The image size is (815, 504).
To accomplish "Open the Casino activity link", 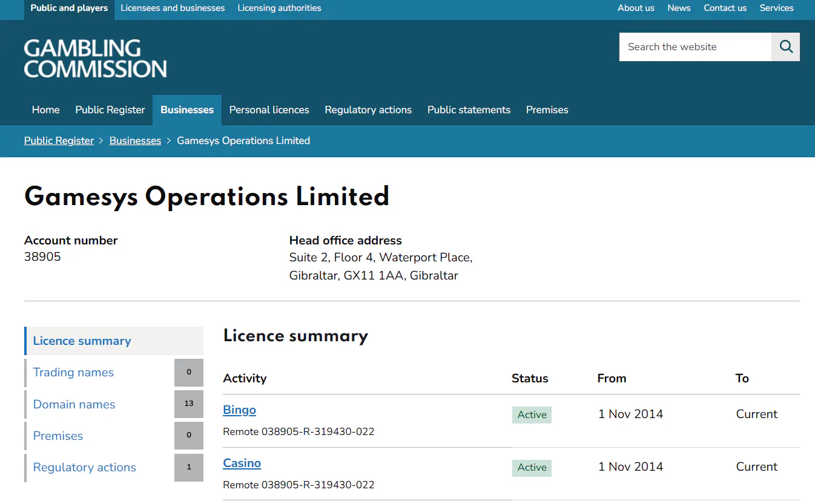I will 242,463.
